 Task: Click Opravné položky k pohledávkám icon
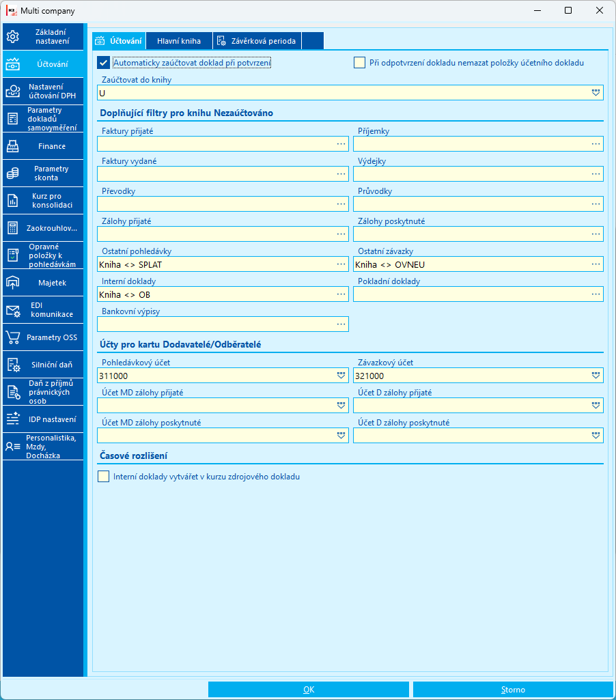click(12, 255)
